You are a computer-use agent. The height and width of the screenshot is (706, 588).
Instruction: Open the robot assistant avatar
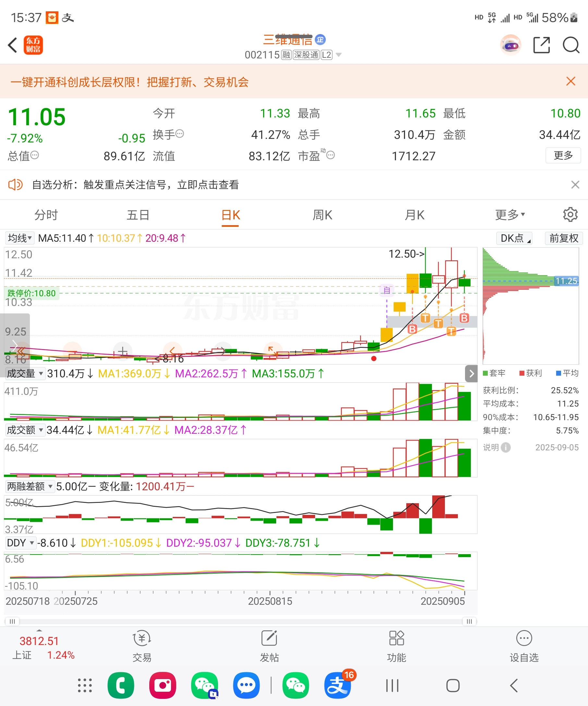coord(511,45)
